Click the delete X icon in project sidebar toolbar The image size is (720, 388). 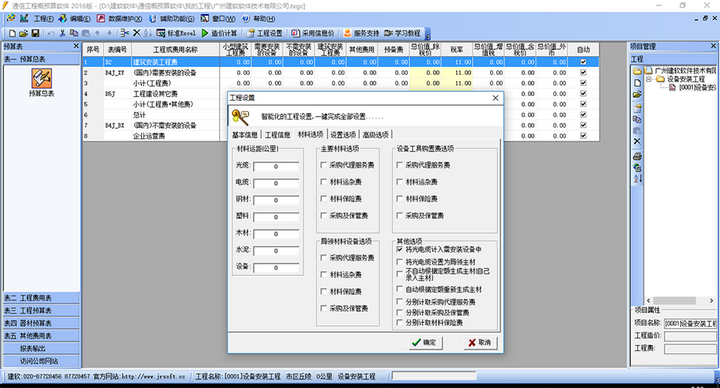pyautogui.click(x=637, y=141)
